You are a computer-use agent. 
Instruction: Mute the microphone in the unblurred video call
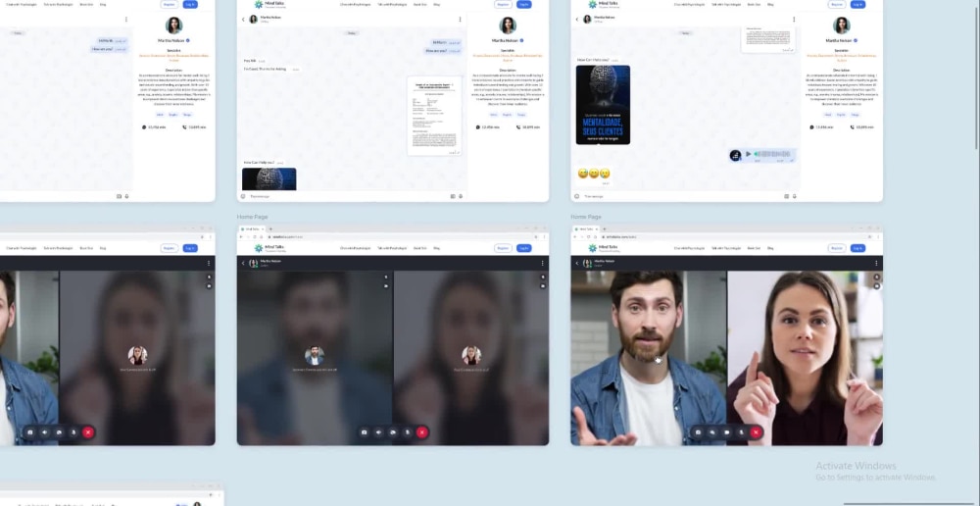pos(741,432)
